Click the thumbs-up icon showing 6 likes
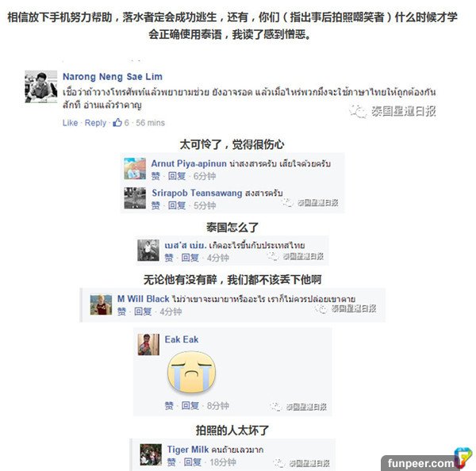476x471 pixels. [x=117, y=123]
